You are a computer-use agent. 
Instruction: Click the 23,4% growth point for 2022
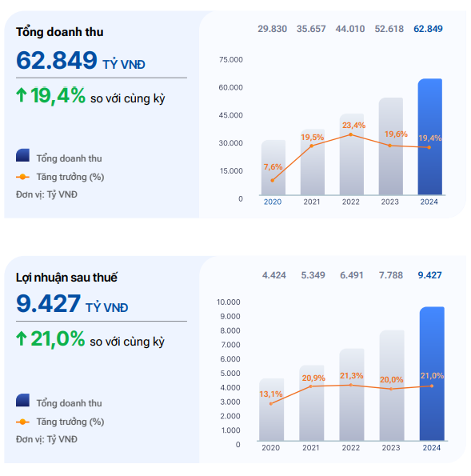pos(350,134)
